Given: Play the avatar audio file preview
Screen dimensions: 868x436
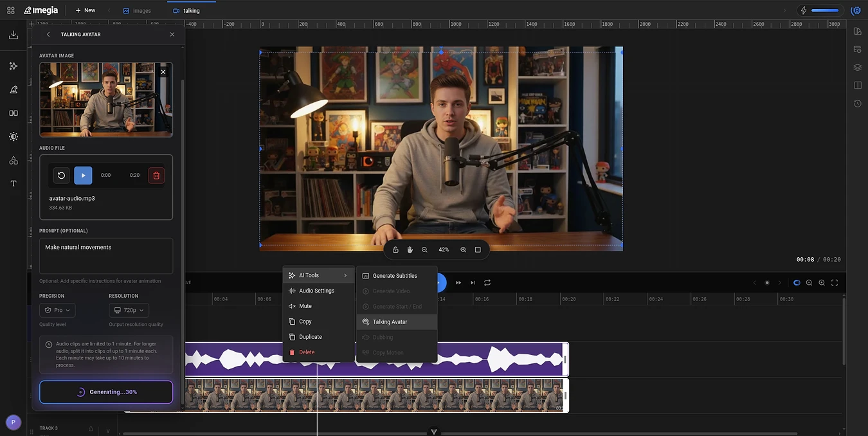Looking at the screenshot, I should tap(83, 176).
